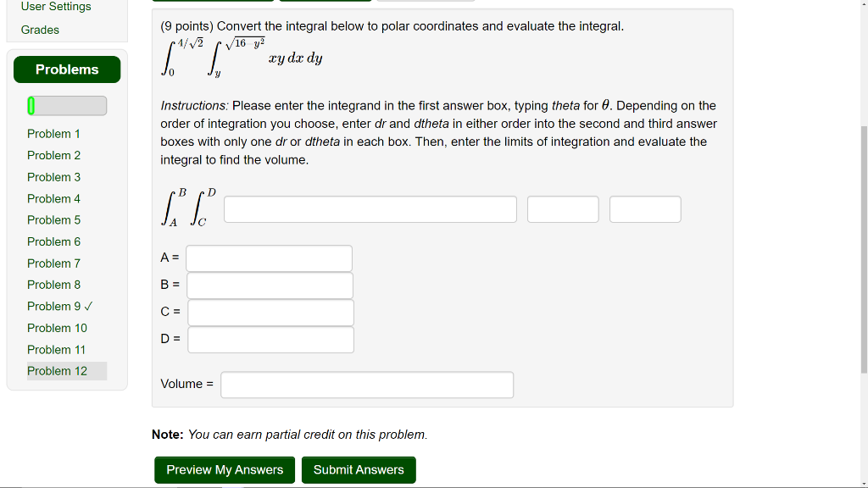Navigate to Problem 5
Image resolution: width=868 pixels, height=488 pixels.
click(53, 219)
